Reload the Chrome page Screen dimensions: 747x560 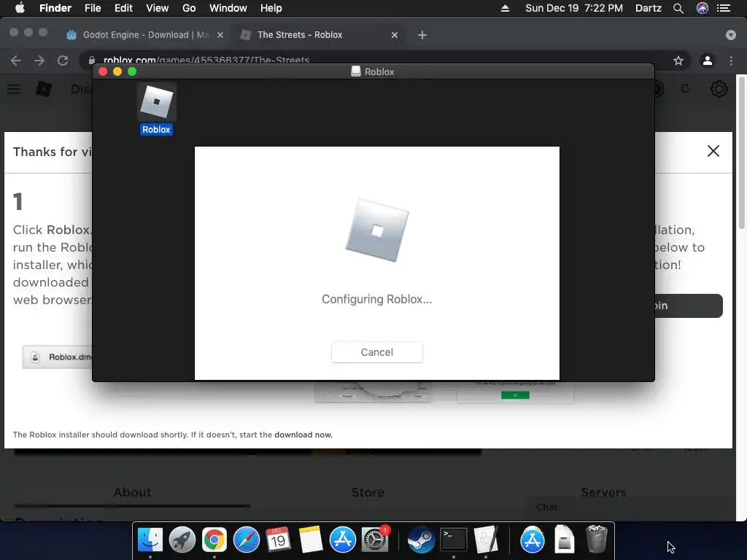63,61
